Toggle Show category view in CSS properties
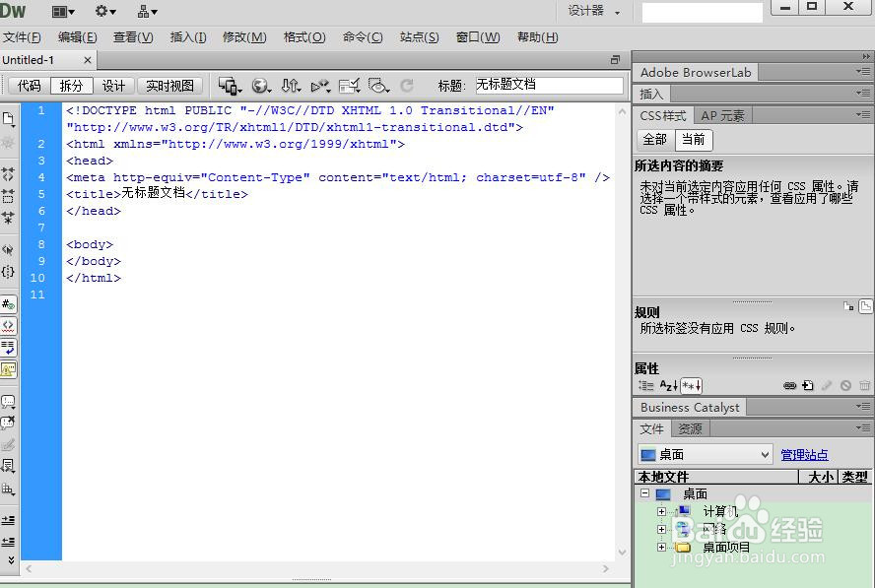The width and height of the screenshot is (875, 588). click(x=645, y=385)
